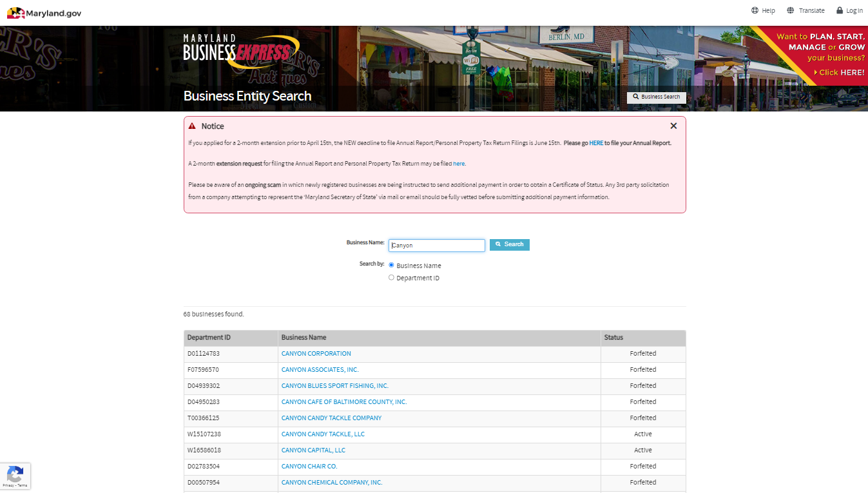
Task: Open CANYON ASSOCIATES, INC.
Action: (x=320, y=370)
